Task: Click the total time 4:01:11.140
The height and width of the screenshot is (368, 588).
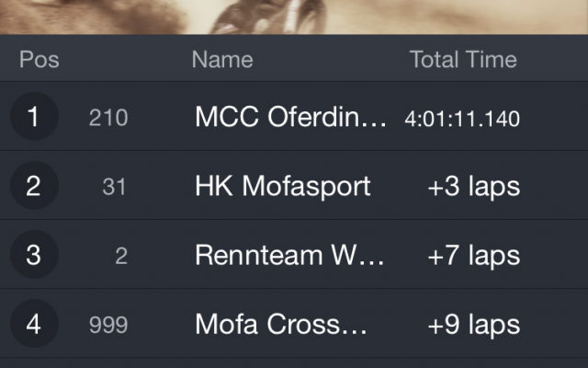Action: pyautogui.click(x=462, y=119)
